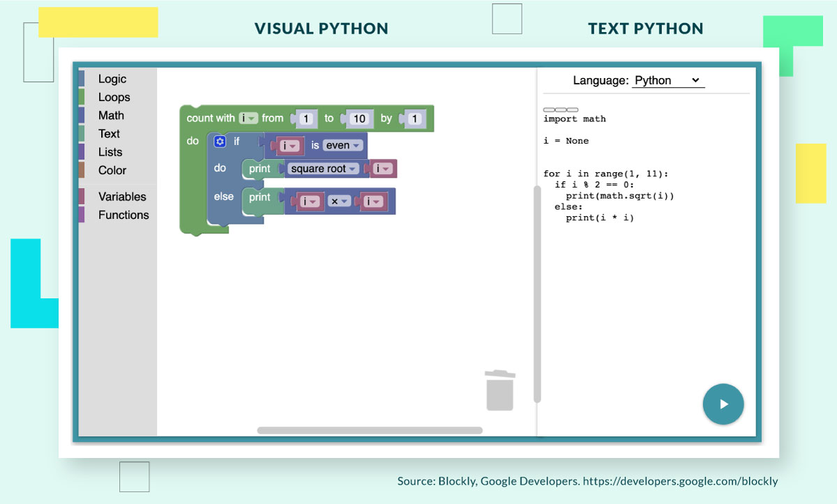Run the code with the play button
This screenshot has width=837, height=504.
point(723,404)
